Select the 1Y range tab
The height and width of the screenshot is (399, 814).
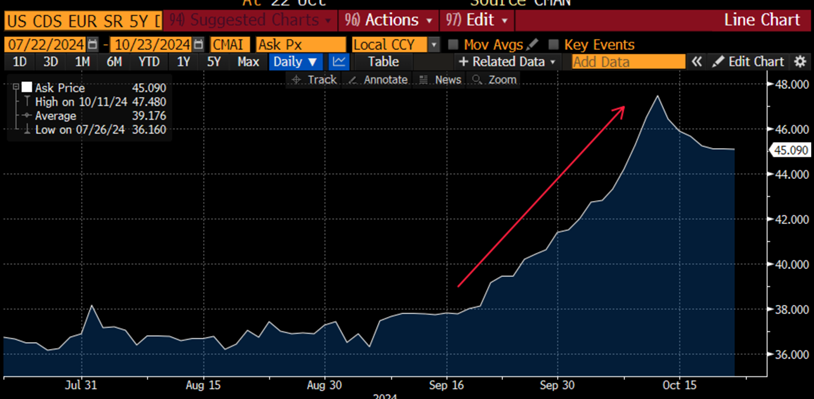coord(183,62)
